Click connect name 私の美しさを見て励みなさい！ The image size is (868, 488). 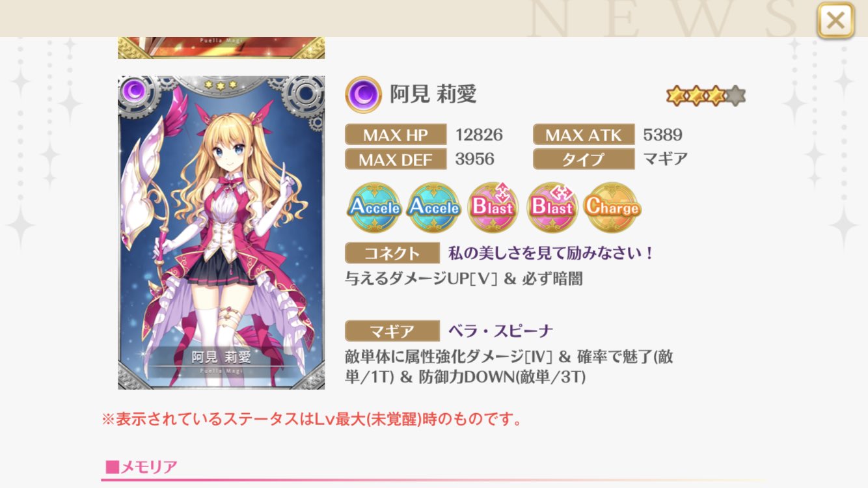551,253
